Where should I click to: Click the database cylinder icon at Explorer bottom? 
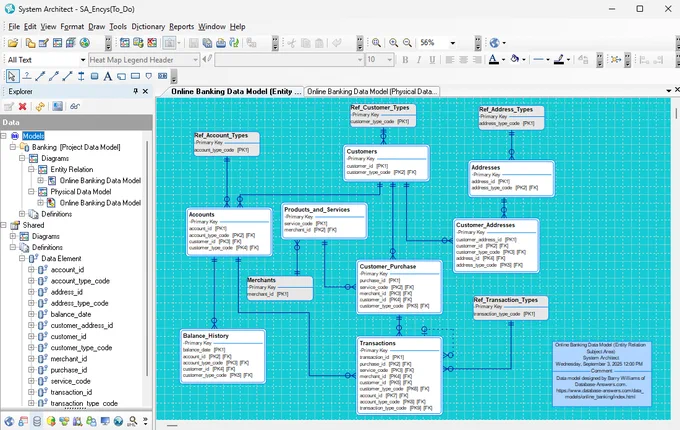pos(37,421)
